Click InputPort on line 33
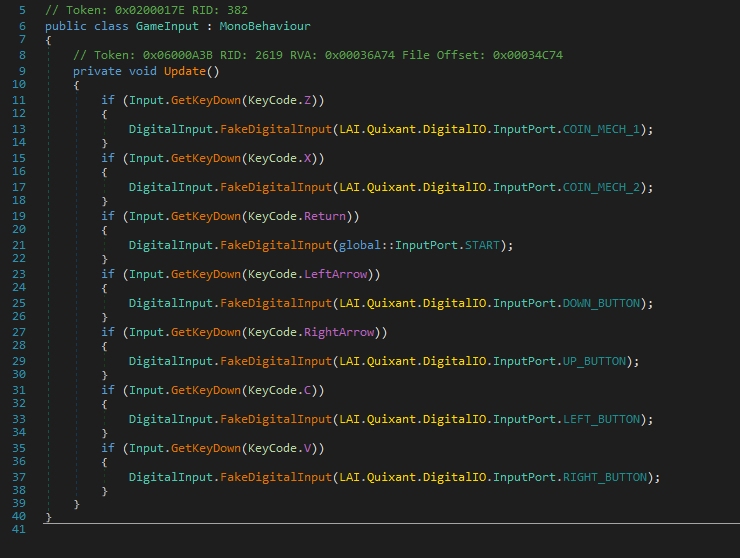The width and height of the screenshot is (740, 558). point(524,419)
